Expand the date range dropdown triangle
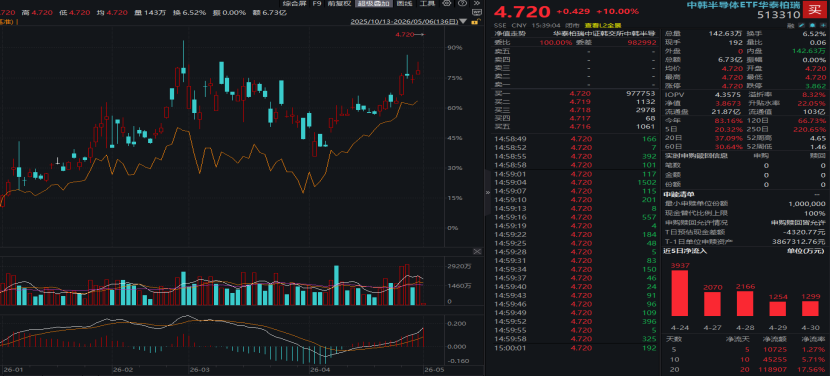The image size is (830, 376). click(464, 22)
